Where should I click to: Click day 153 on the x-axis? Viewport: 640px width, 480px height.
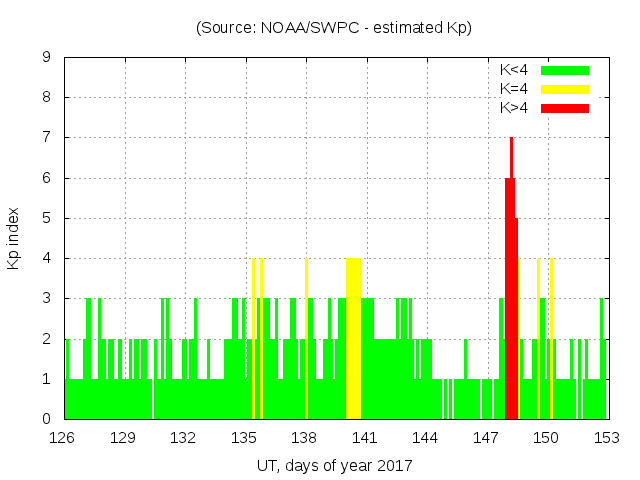(606, 438)
